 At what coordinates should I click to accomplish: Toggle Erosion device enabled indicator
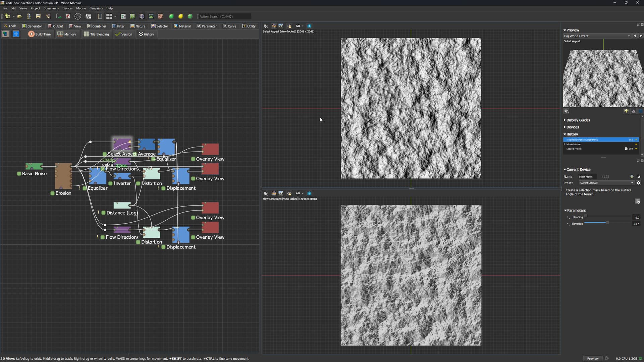pyautogui.click(x=52, y=193)
